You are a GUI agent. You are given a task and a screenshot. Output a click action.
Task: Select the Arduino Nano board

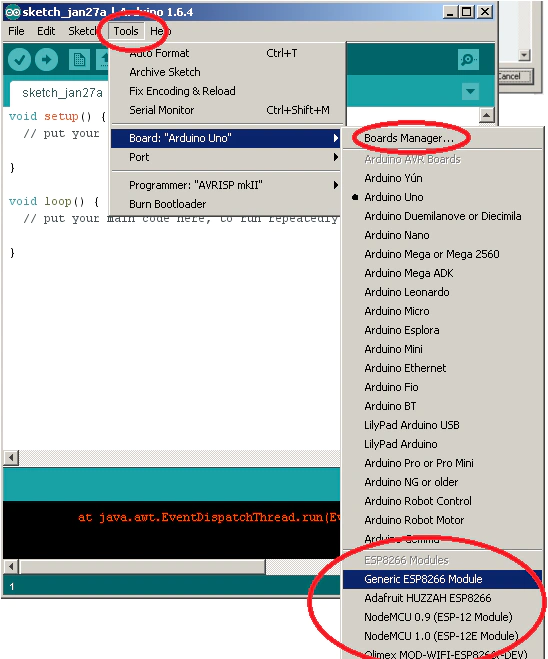[x=443, y=235]
